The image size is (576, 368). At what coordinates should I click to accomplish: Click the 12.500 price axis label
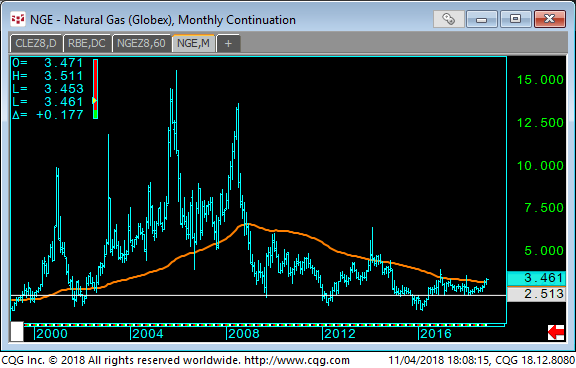[x=540, y=123]
